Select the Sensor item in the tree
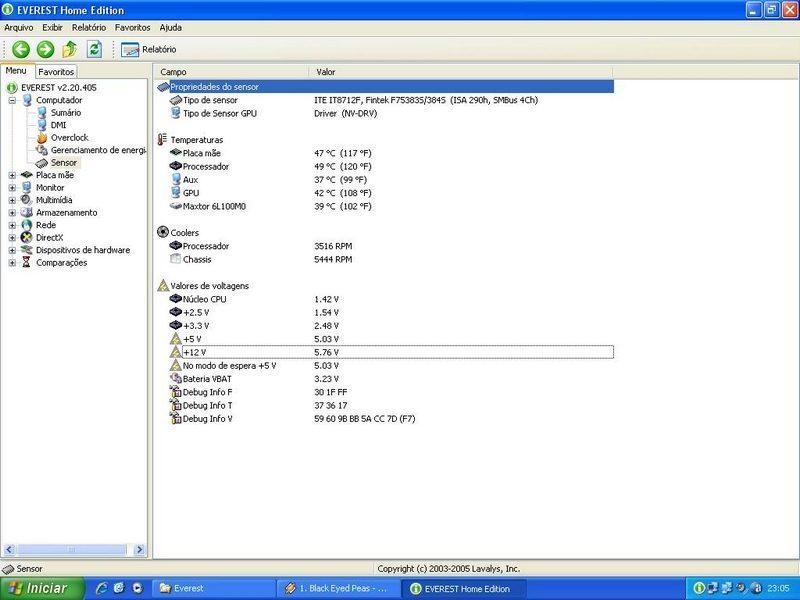800x600 pixels. 64,162
